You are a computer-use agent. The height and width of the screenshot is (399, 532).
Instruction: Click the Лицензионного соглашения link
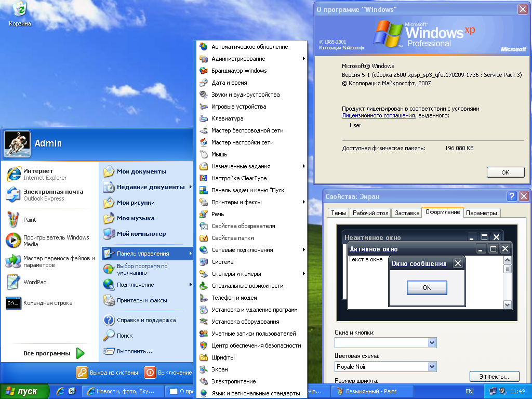(x=378, y=115)
